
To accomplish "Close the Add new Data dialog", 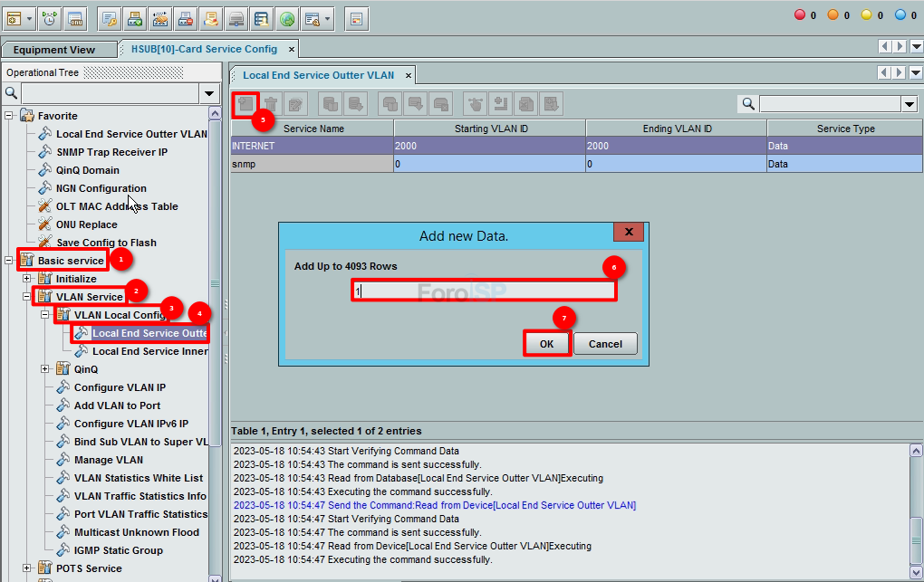I will (x=628, y=233).
